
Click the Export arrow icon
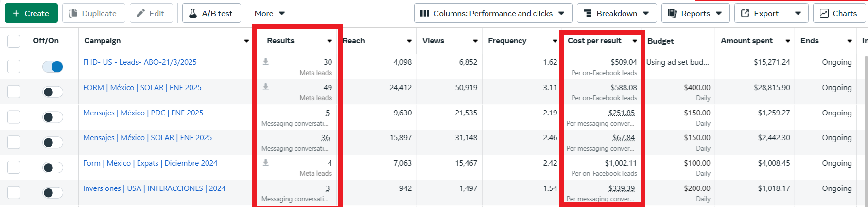click(745, 13)
